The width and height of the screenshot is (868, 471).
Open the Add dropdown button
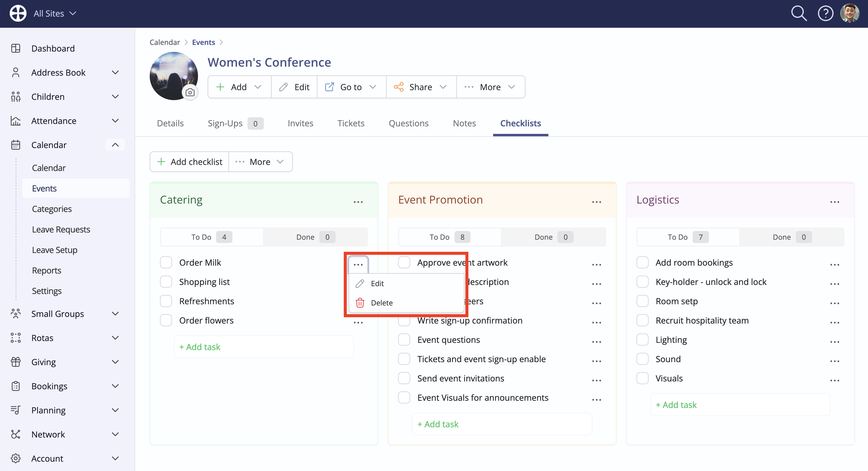point(239,87)
